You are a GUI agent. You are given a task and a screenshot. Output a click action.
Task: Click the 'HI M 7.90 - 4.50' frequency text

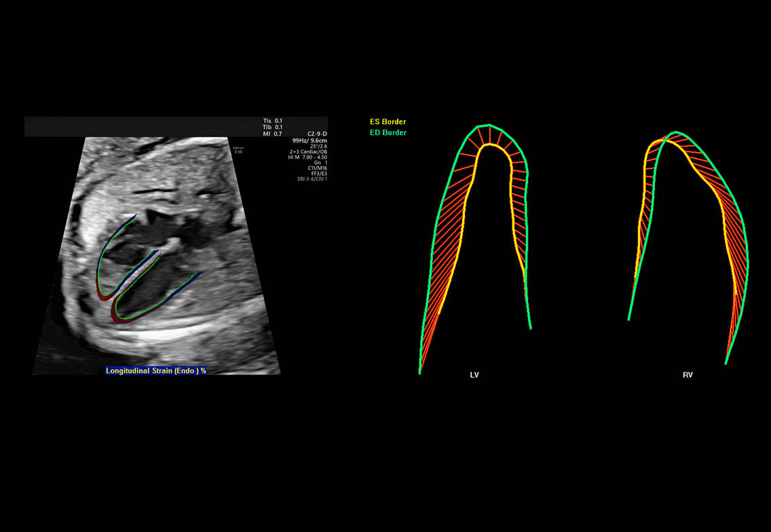point(308,157)
